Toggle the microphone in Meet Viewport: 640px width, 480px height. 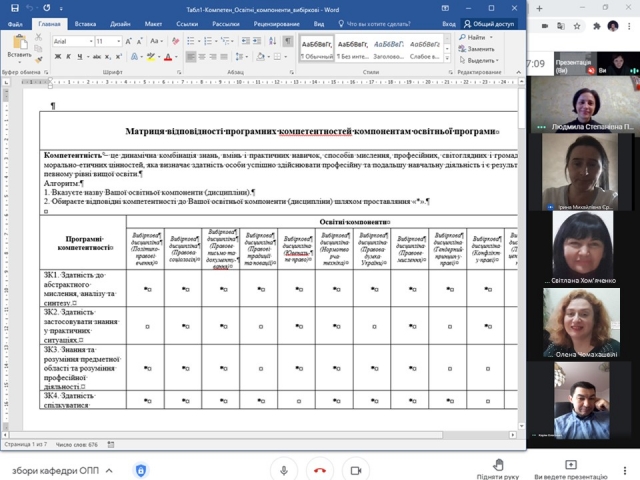point(285,470)
